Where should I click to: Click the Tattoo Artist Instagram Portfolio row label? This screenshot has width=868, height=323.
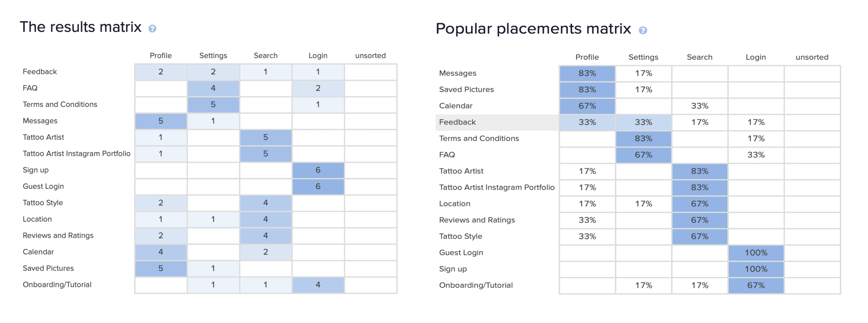pyautogui.click(x=77, y=153)
